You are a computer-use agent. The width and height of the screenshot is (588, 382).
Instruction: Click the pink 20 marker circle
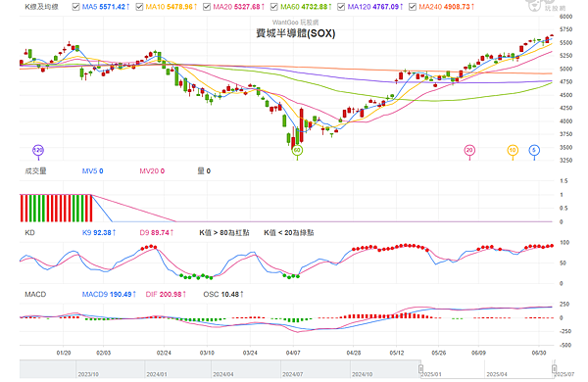coord(469,150)
